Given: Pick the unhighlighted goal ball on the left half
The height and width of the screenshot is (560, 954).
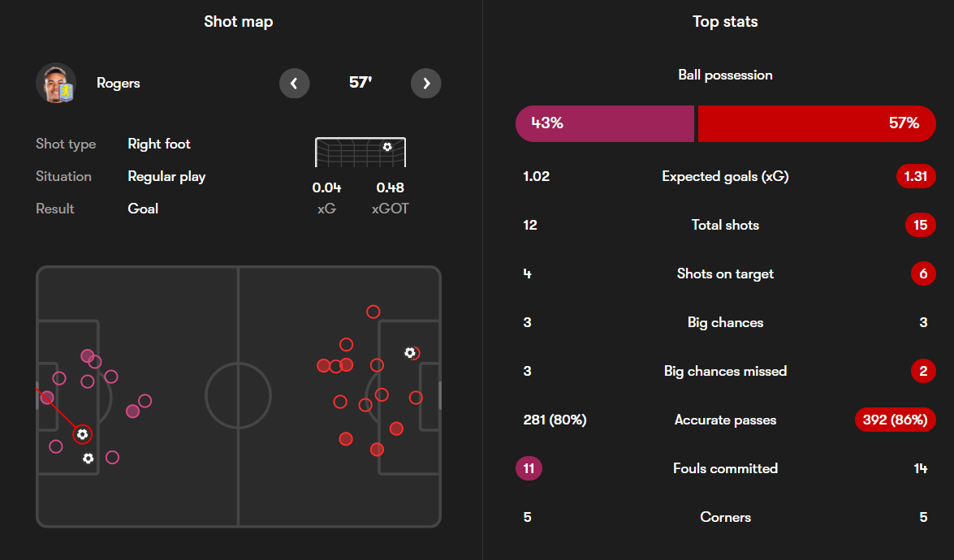Looking at the screenshot, I should click(88, 459).
